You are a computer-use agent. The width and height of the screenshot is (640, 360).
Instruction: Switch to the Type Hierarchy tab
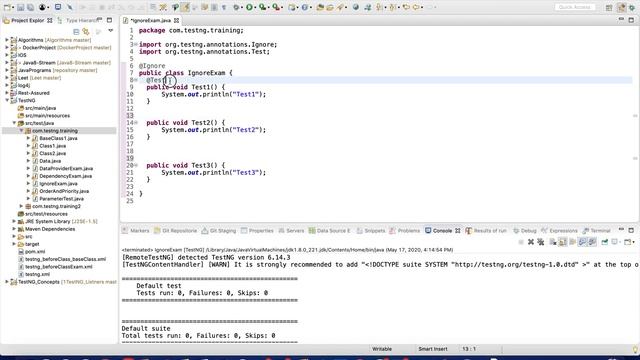[x=78, y=20]
